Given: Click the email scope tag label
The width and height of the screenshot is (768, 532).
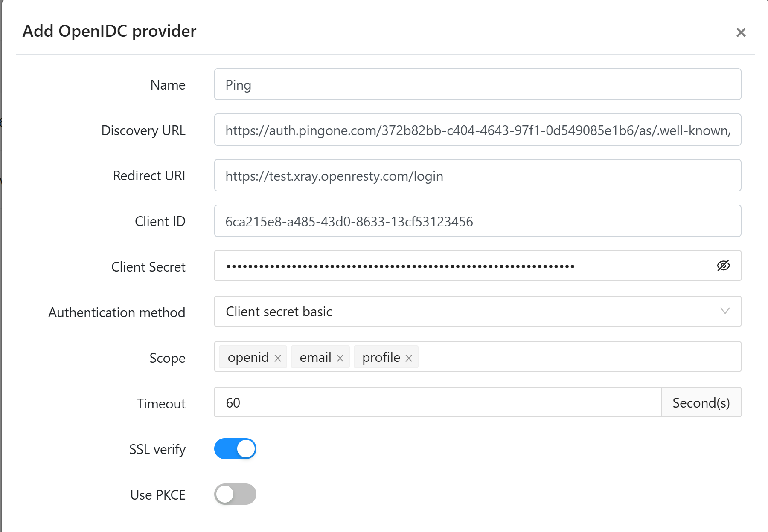Looking at the screenshot, I should pyautogui.click(x=315, y=357).
